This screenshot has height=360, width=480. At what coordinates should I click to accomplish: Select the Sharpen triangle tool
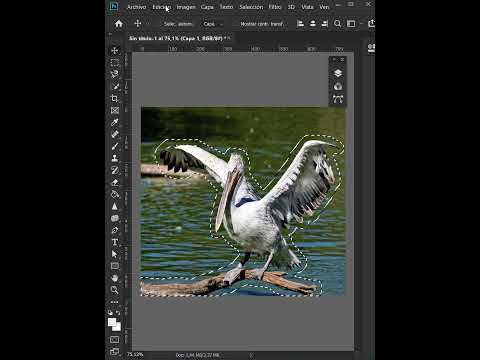115,206
